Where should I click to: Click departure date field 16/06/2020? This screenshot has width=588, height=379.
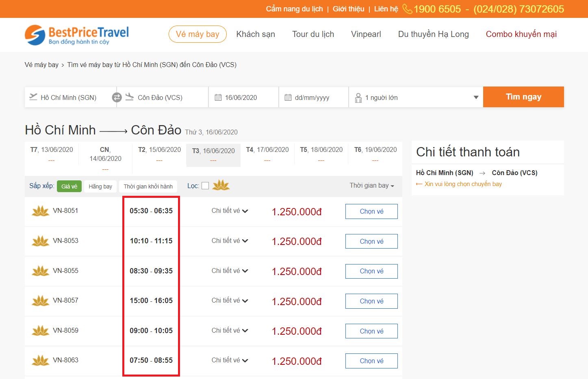coord(244,97)
